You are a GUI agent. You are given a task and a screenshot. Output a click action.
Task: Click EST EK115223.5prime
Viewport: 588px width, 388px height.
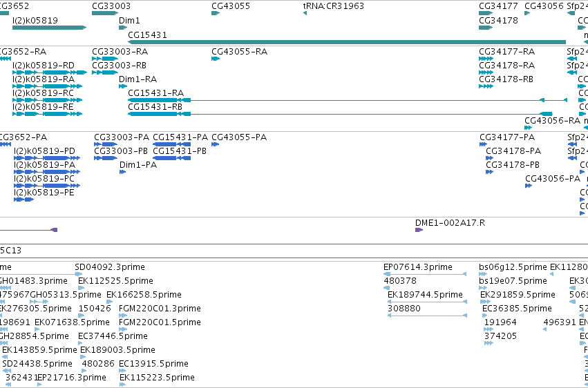[x=157, y=378]
